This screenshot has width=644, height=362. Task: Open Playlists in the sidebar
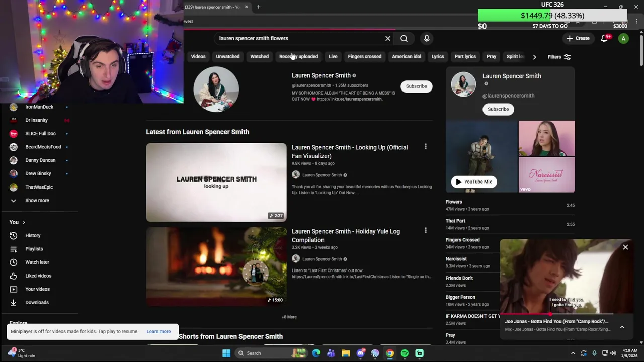point(33,249)
